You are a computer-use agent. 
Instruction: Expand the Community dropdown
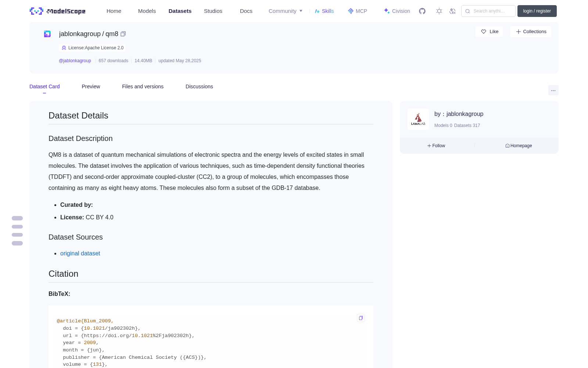click(x=286, y=11)
